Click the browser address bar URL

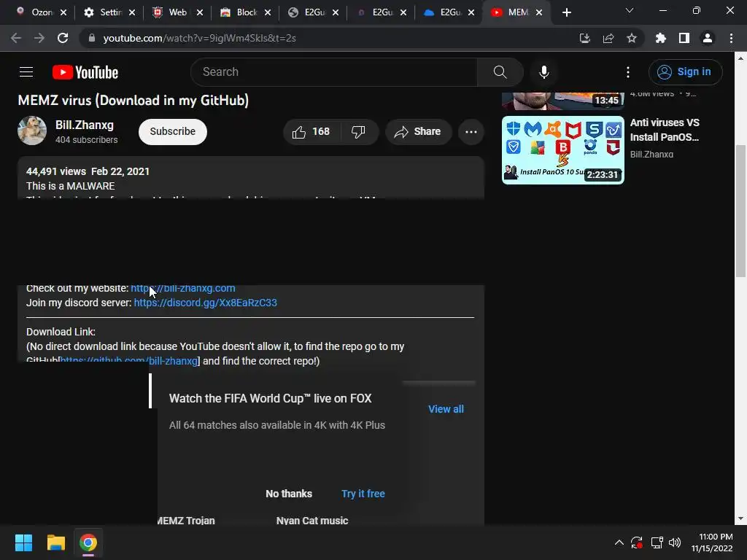point(200,38)
